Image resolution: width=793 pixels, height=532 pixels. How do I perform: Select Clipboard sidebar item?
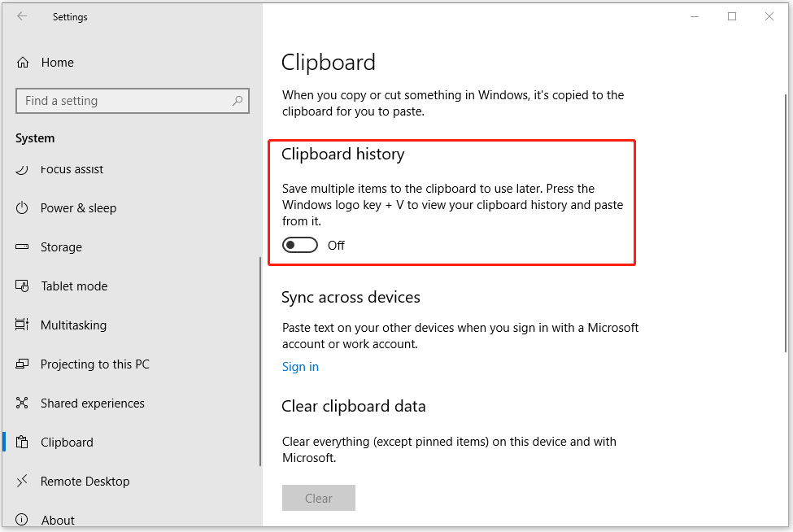click(67, 443)
